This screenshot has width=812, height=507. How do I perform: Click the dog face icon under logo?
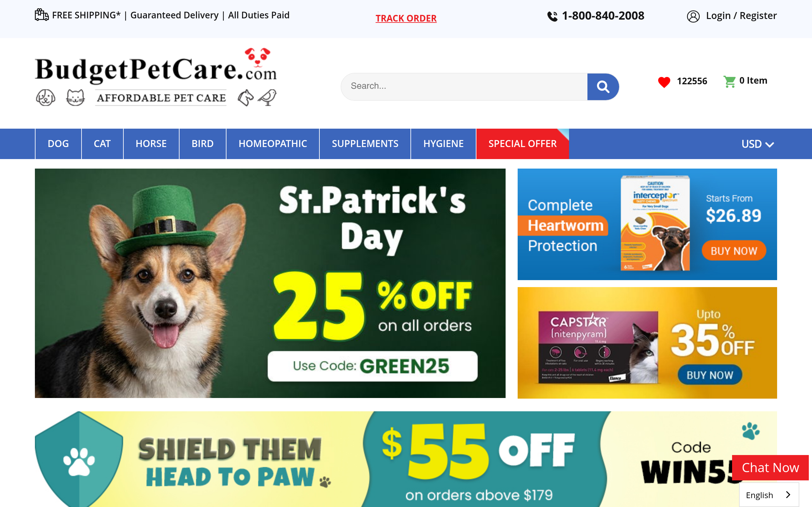point(46,98)
